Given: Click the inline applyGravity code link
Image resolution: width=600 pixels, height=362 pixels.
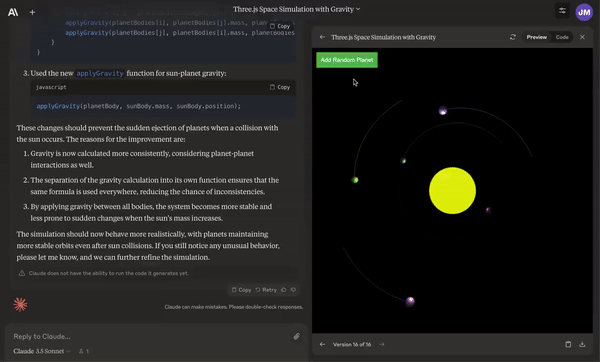Looking at the screenshot, I should coord(100,73).
